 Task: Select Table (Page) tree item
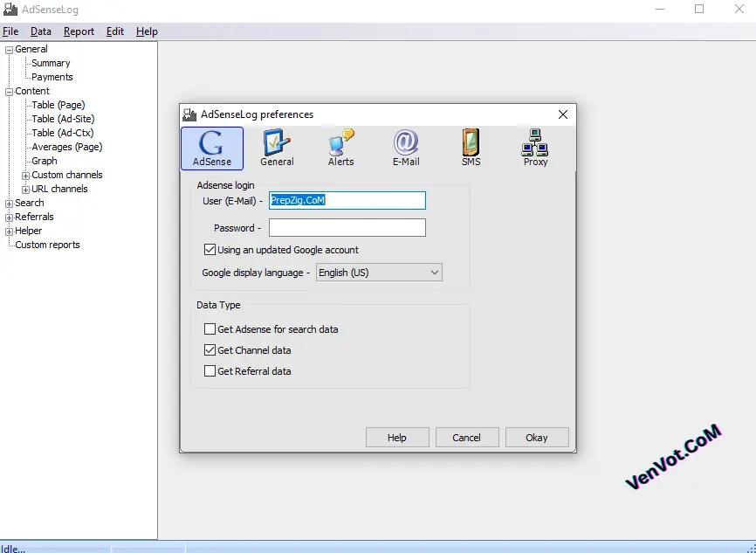58,105
